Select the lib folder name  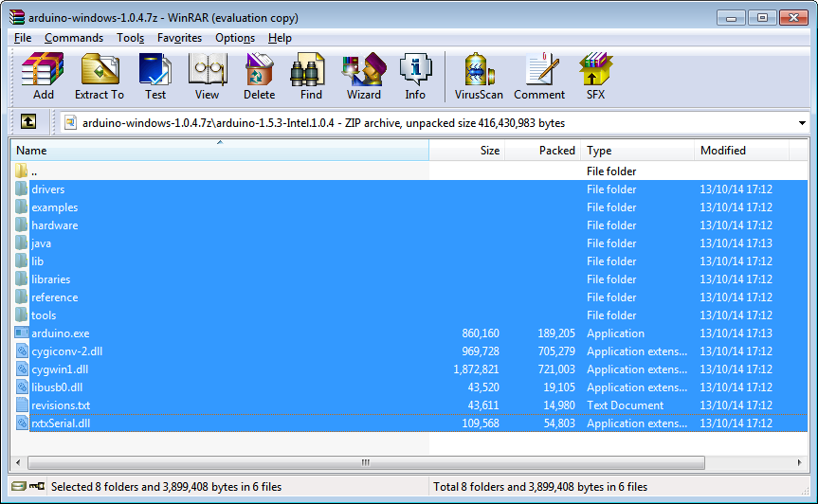click(x=38, y=261)
